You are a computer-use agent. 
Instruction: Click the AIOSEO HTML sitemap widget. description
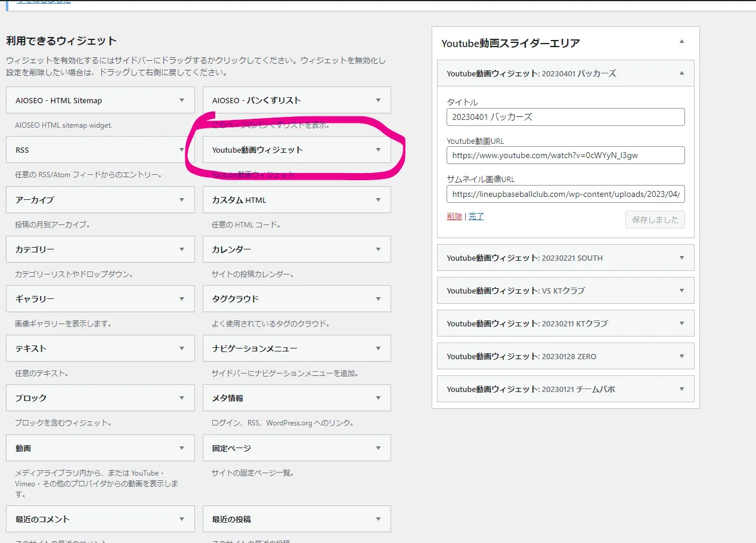tap(63, 125)
